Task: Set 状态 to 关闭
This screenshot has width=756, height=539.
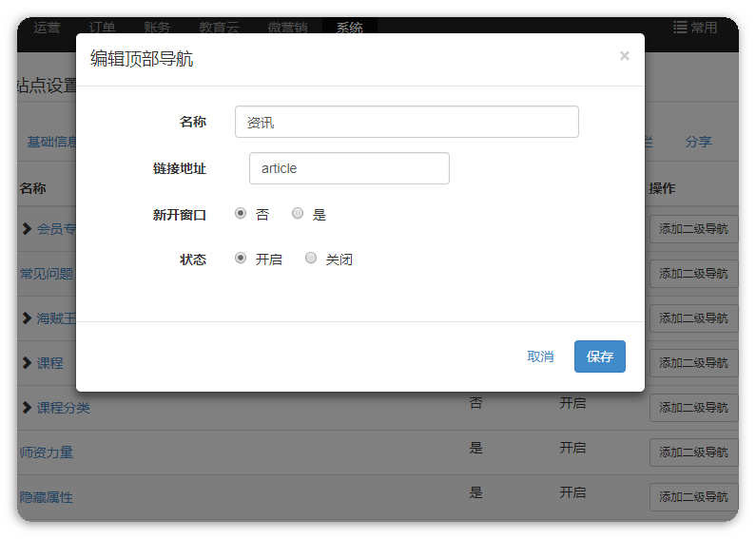Action: tap(311, 258)
